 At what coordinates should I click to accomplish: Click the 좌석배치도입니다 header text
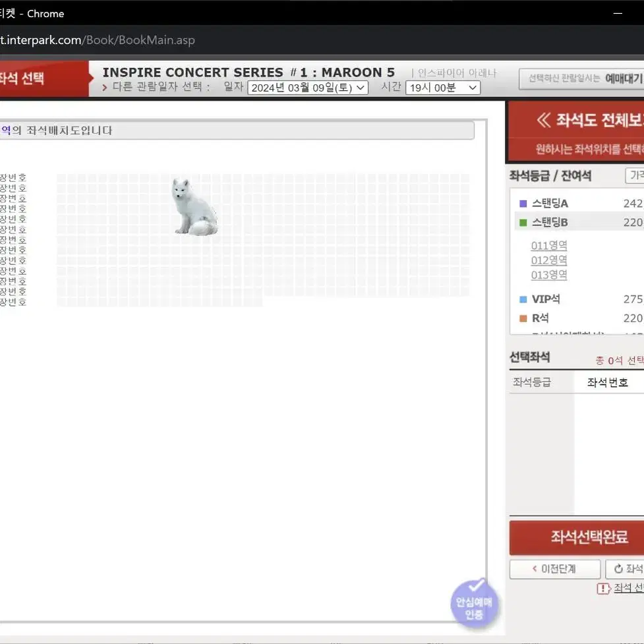[x=69, y=131]
